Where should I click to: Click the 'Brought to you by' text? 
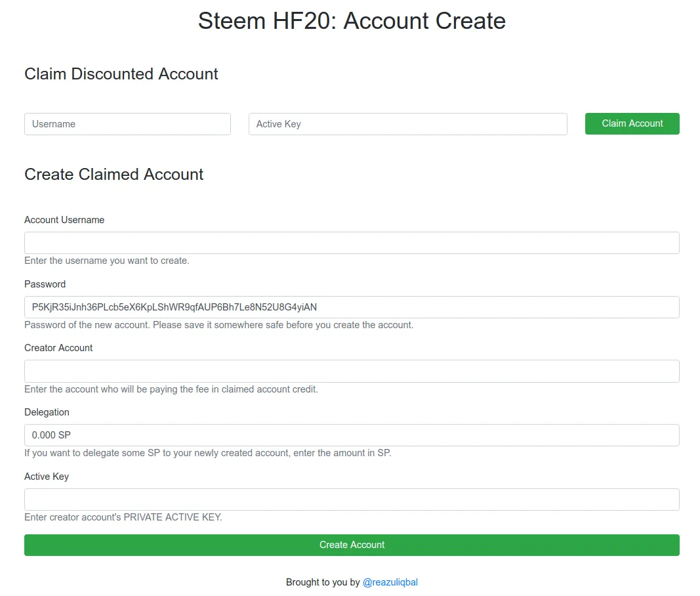323,582
